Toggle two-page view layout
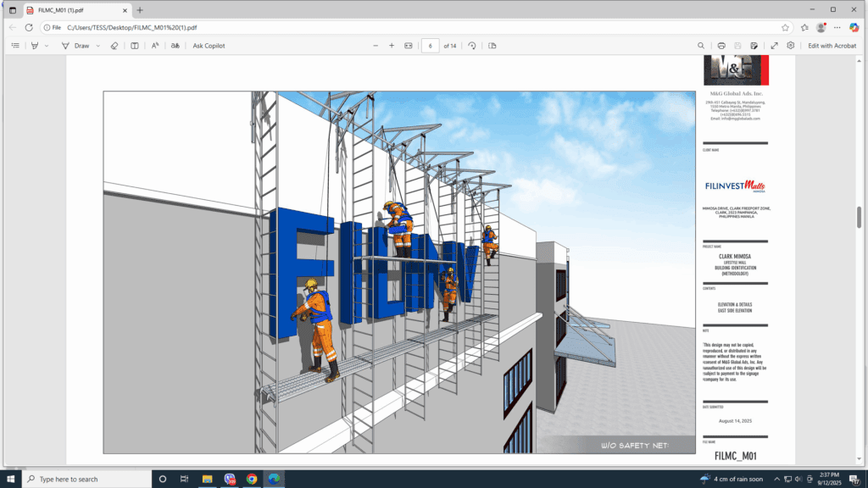 (134, 45)
